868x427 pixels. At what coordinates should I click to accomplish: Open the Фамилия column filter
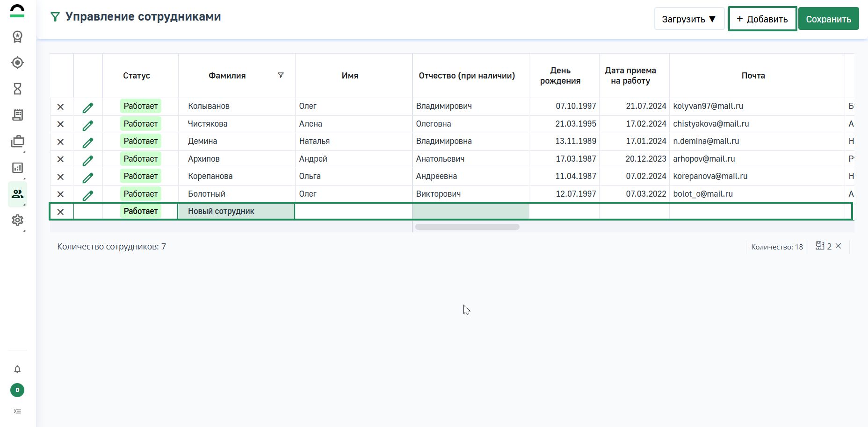coord(281,75)
